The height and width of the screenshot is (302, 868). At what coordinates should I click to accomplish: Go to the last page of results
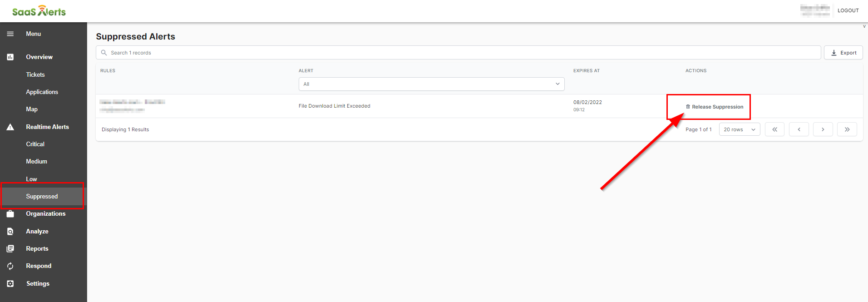847,129
